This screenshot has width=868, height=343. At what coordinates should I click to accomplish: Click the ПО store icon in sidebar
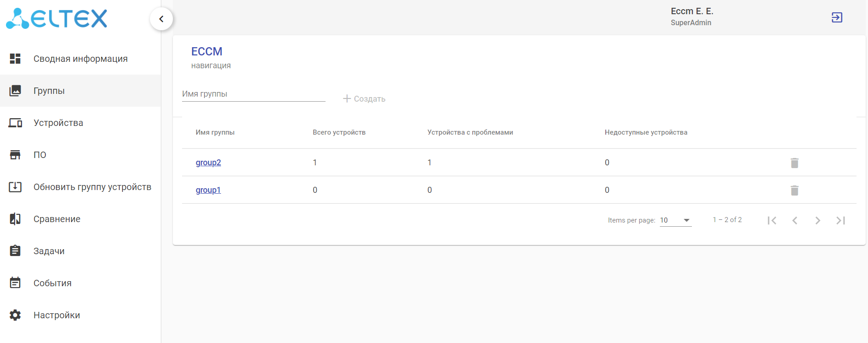pos(15,155)
